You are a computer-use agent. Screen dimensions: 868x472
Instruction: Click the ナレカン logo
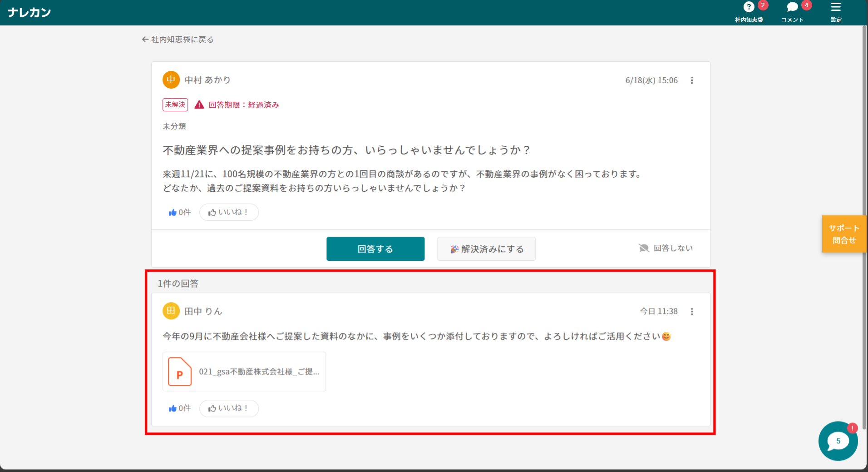pyautogui.click(x=29, y=12)
